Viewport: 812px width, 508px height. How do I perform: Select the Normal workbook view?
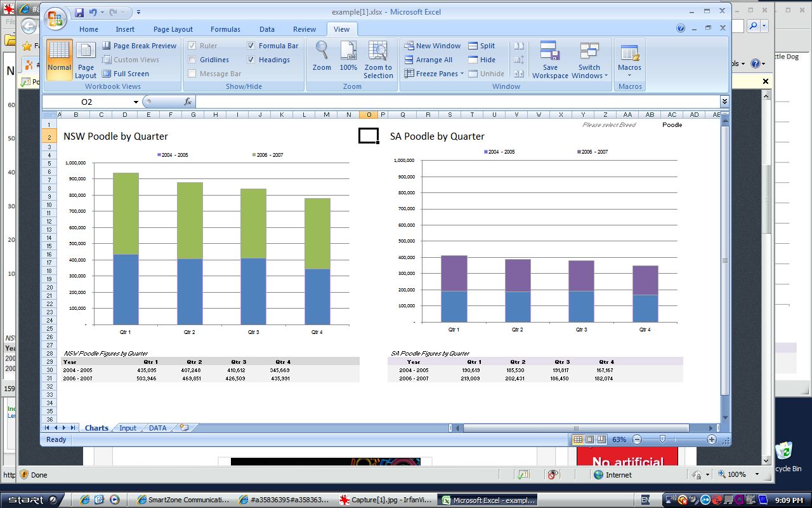59,60
